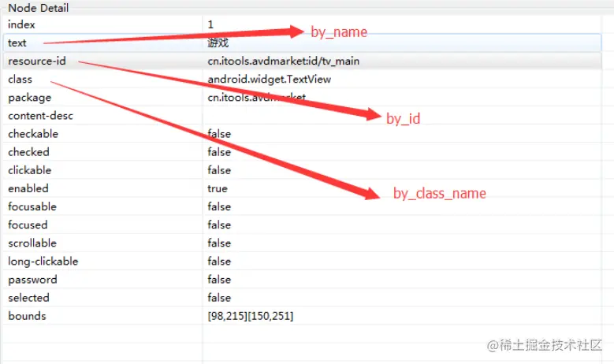Click the 'Node Detail' panel title

pyautogui.click(x=39, y=8)
